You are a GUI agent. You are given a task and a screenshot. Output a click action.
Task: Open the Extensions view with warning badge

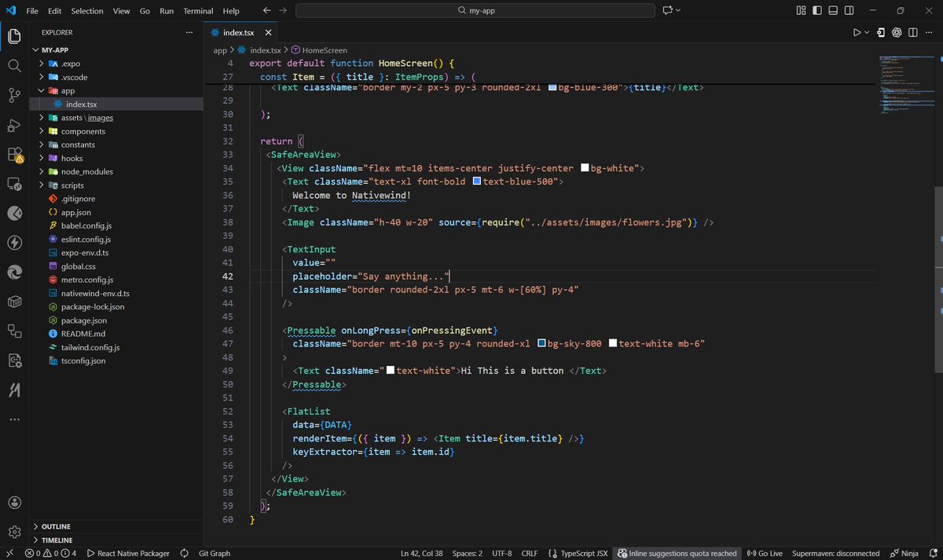[x=14, y=156]
